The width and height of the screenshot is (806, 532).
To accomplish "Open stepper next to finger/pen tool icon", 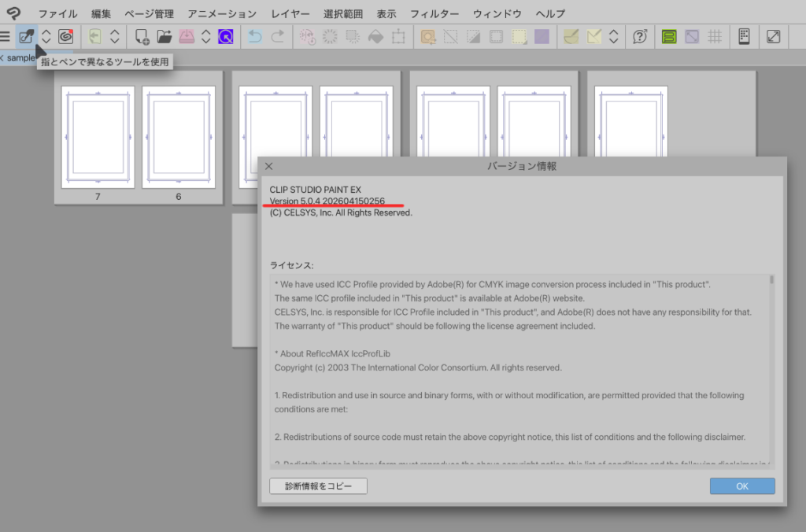I will [46, 36].
